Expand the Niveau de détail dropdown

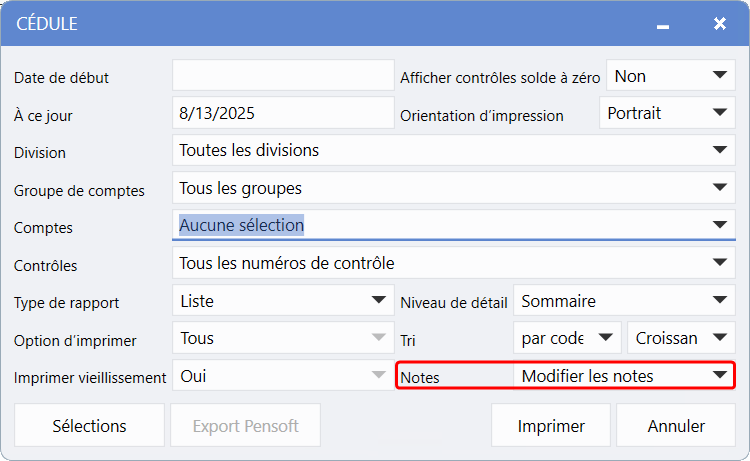click(x=719, y=300)
